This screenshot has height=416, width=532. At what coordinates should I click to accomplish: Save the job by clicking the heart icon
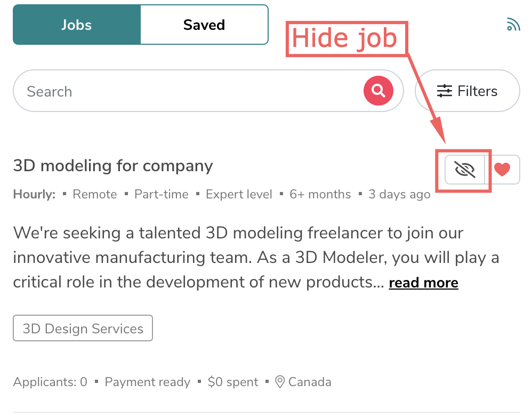503,169
